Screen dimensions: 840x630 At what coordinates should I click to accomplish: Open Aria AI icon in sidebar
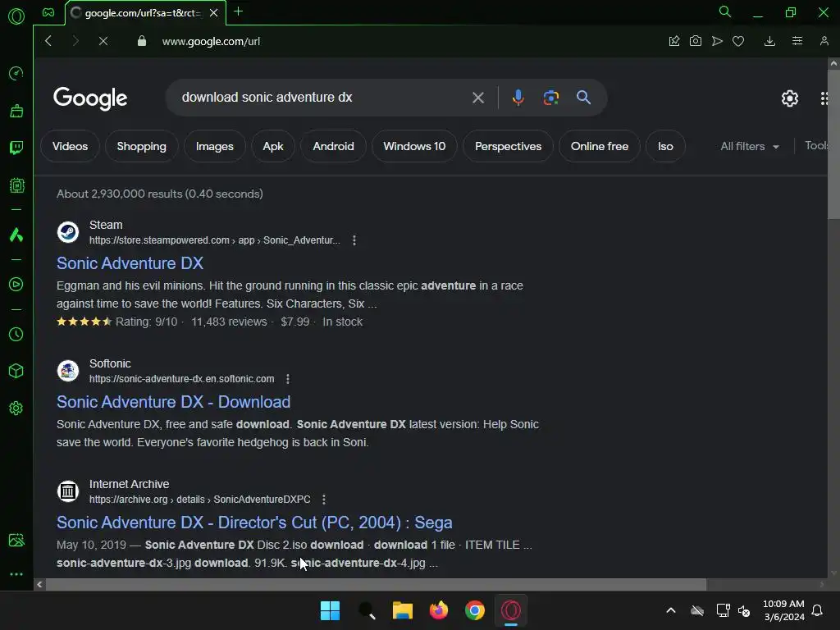16,235
